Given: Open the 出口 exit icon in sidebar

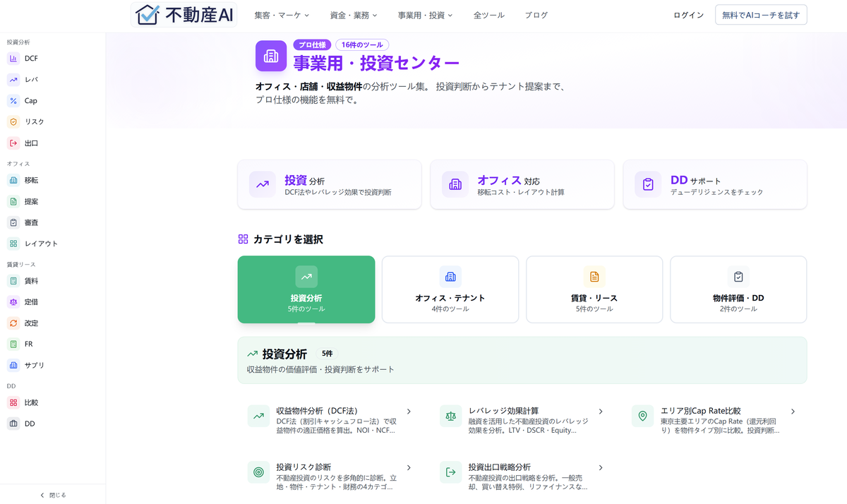Looking at the screenshot, I should tap(13, 143).
